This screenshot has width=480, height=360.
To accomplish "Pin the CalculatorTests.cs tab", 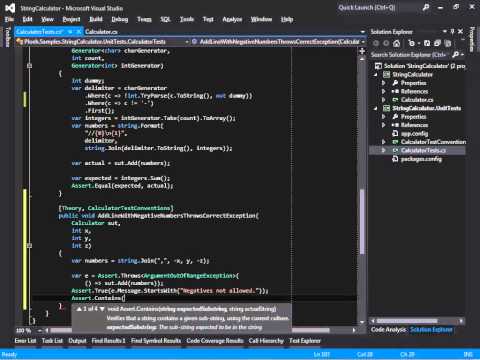I will (x=70, y=32).
